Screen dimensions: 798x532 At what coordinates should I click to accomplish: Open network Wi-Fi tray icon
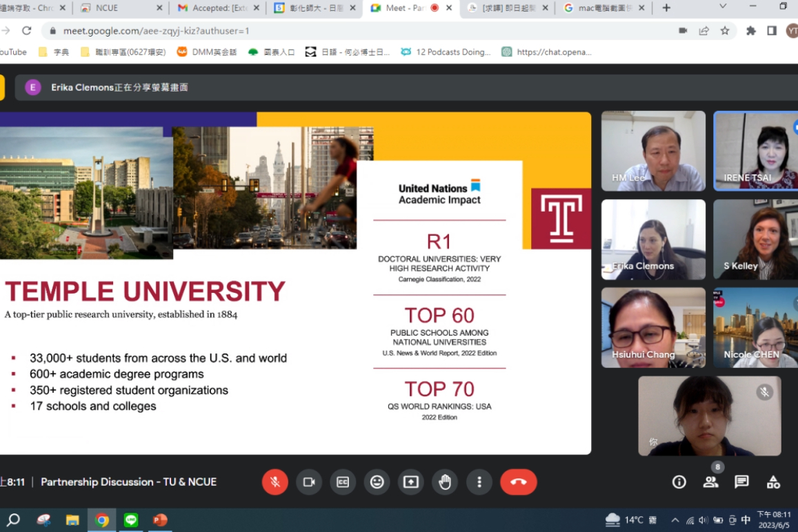690,520
